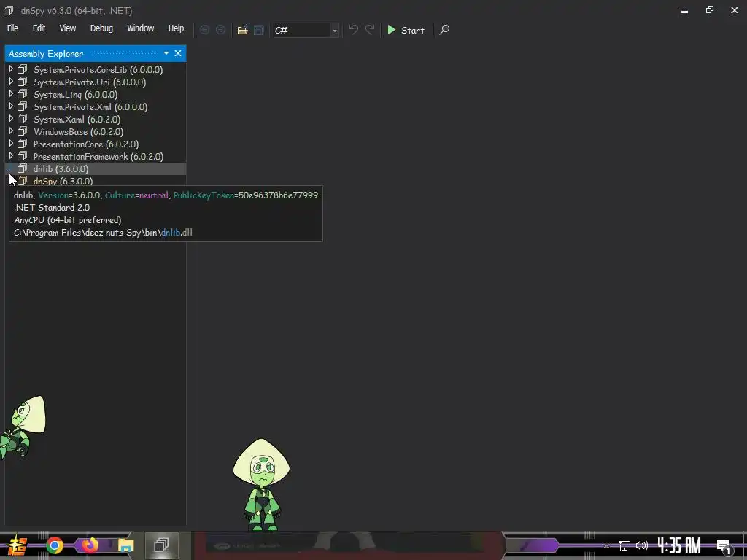
Task: Open the Help menu
Action: tap(176, 28)
